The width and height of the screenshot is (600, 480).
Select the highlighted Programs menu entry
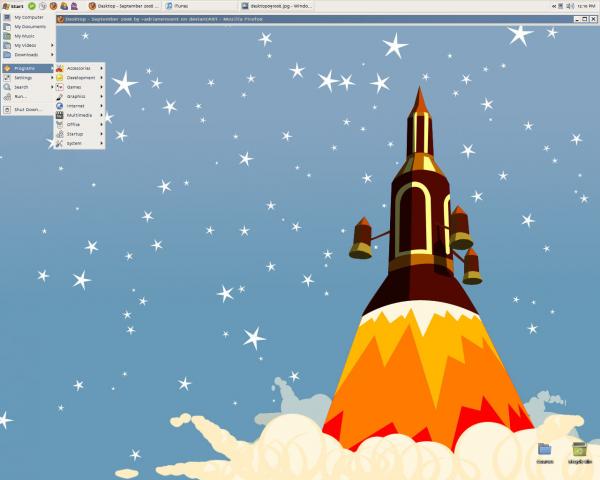coord(28,68)
